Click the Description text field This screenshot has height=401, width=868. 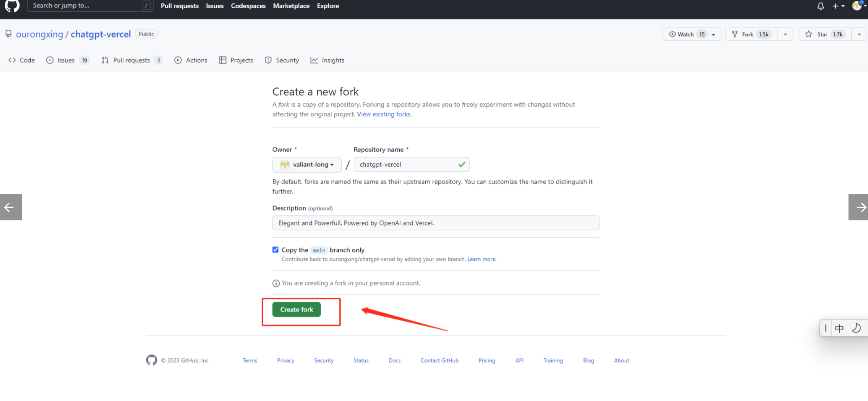coord(435,223)
